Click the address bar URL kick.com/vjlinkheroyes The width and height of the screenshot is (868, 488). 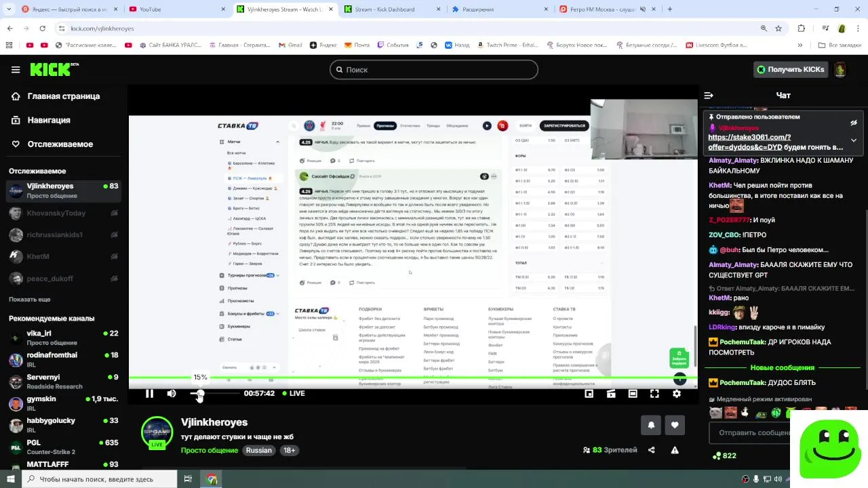coord(102,28)
